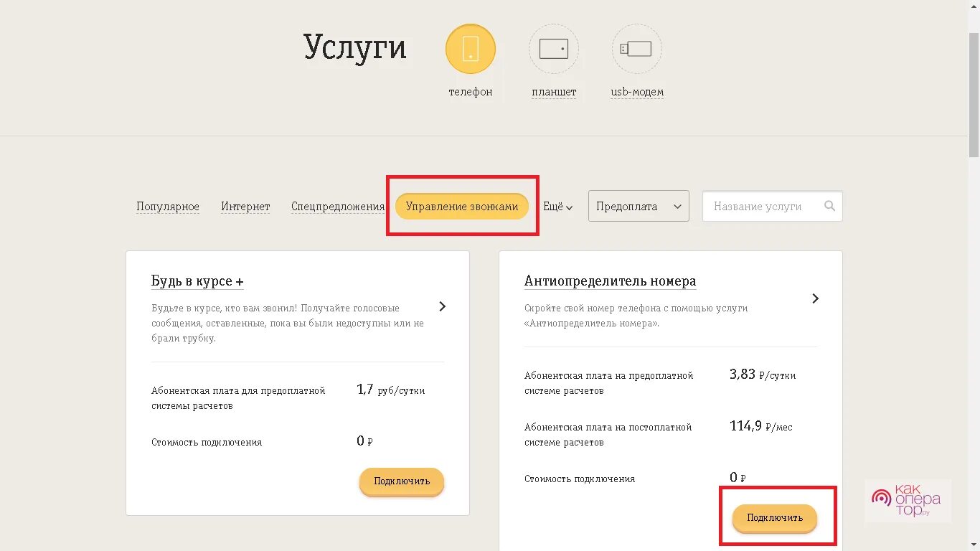Select the планшет device icon
This screenshot has height=551, width=980.
click(554, 50)
